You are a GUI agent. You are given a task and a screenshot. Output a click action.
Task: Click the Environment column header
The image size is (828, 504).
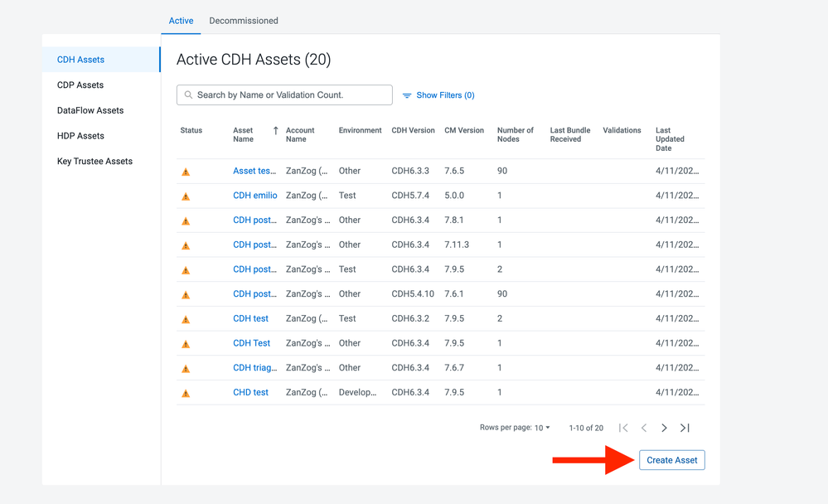coord(361,130)
